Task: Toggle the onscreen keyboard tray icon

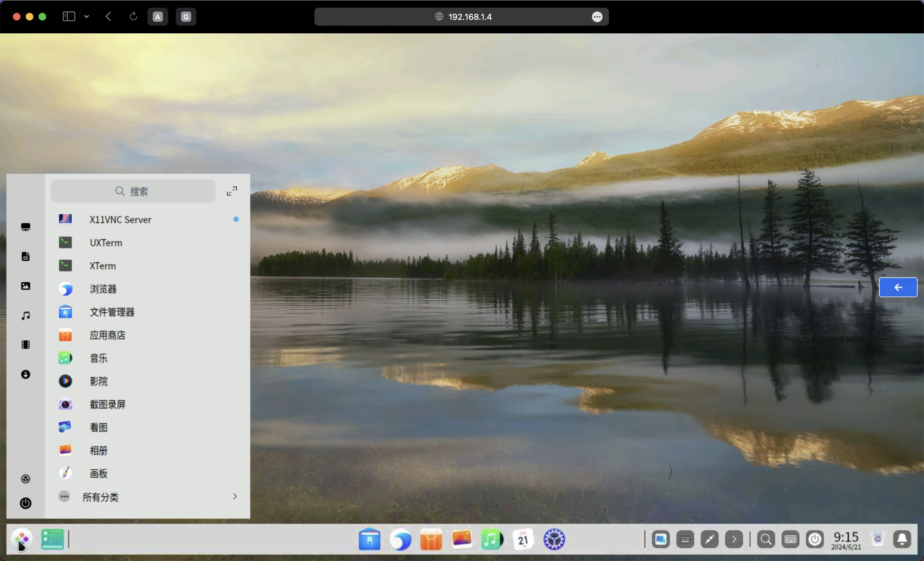Action: point(790,539)
